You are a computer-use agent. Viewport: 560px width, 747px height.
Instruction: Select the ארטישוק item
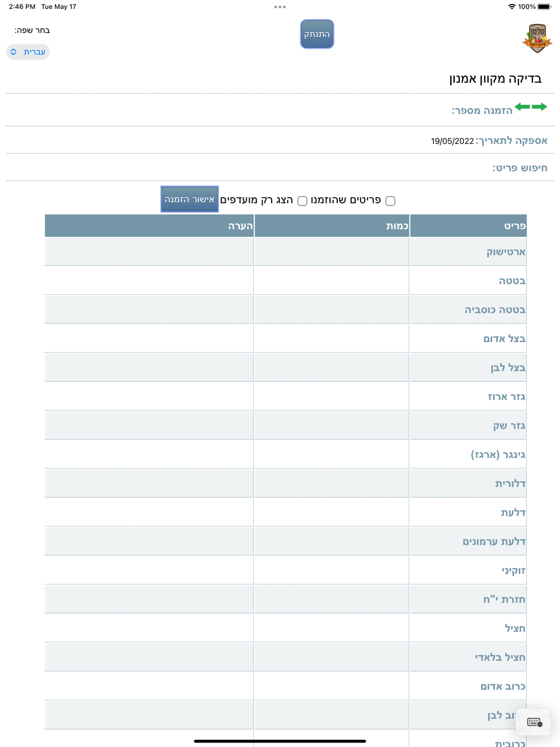point(506,252)
